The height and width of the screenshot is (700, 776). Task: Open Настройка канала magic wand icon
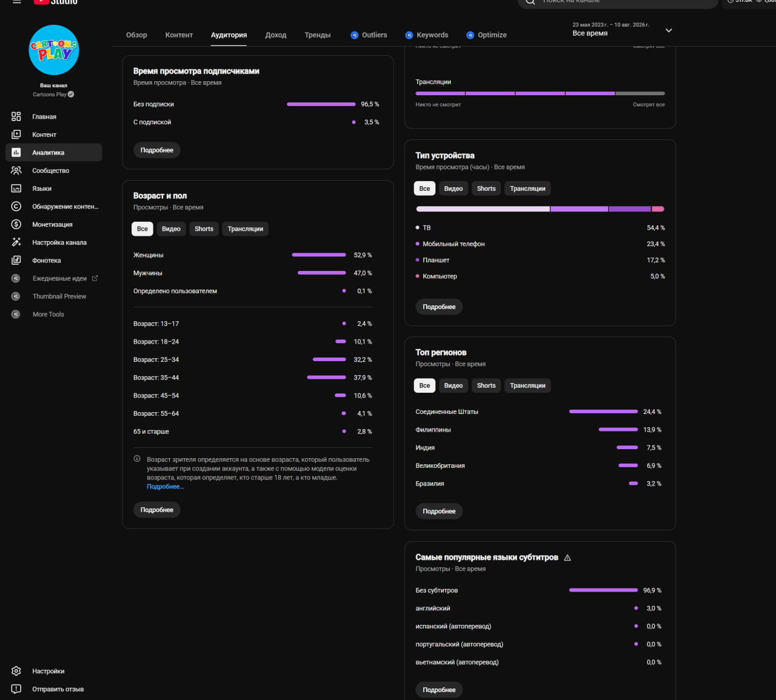16,242
